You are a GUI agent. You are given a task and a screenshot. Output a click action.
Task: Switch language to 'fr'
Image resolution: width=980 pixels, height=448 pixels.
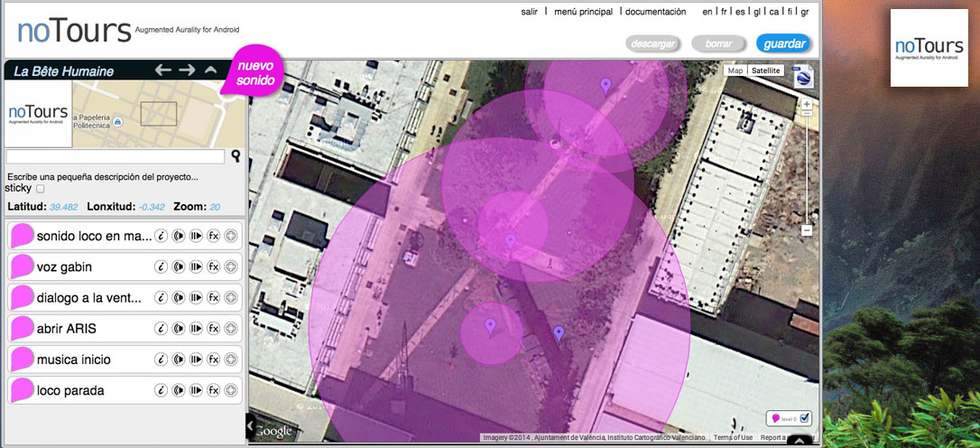pyautogui.click(x=724, y=12)
